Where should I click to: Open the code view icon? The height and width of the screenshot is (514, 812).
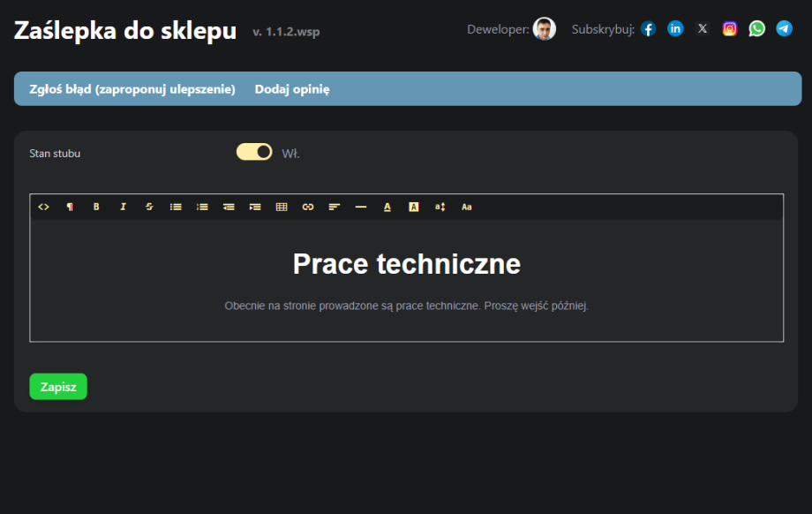point(43,207)
